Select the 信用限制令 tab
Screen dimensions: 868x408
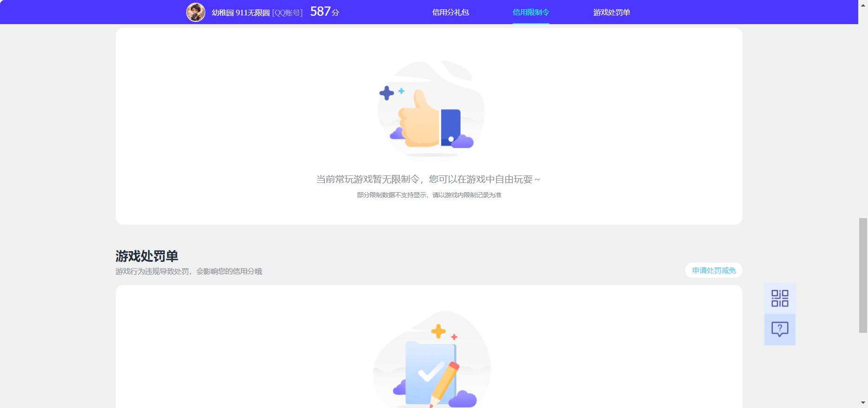coord(531,13)
